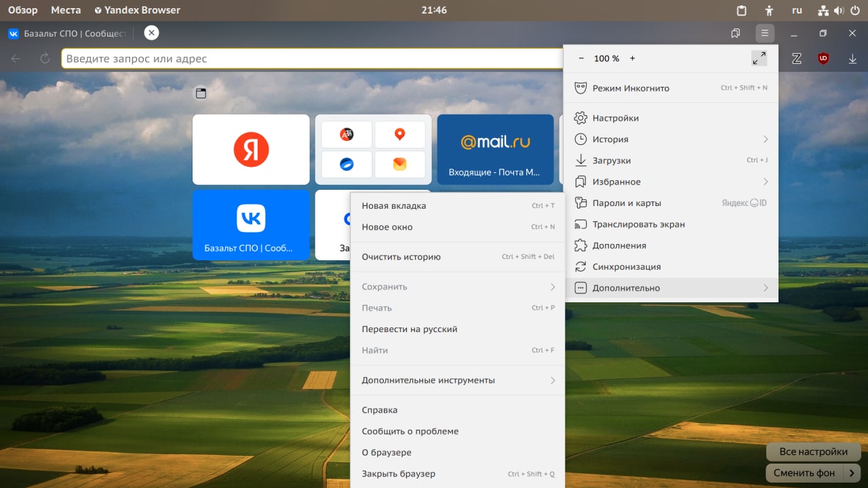Go back with the navigation arrow
Viewport: 868px width, 488px height.
16,58
